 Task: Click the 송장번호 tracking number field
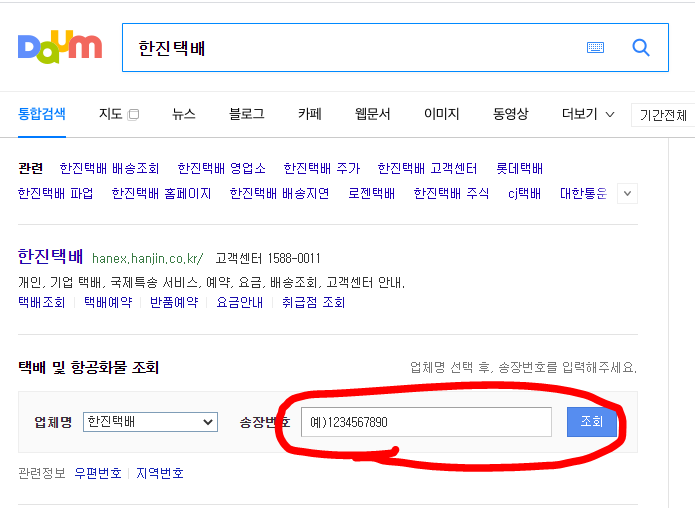pos(426,422)
